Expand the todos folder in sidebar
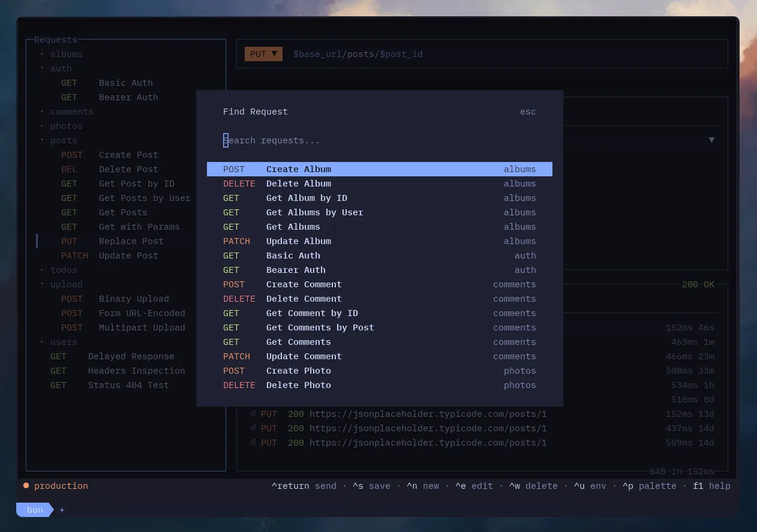Viewport: 757px width, 532px height. point(58,270)
